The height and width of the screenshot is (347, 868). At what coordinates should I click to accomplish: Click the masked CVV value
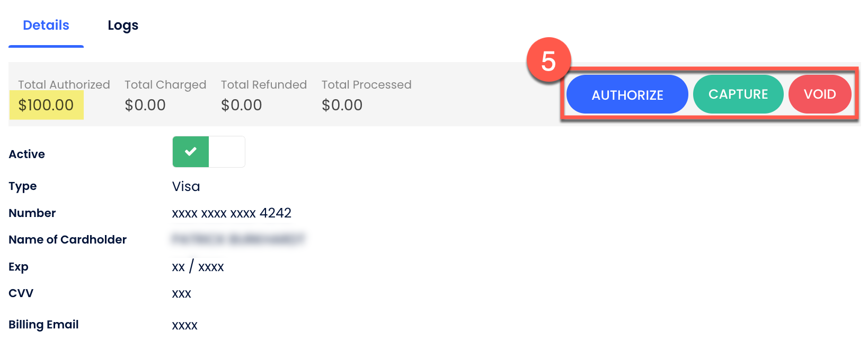[181, 294]
